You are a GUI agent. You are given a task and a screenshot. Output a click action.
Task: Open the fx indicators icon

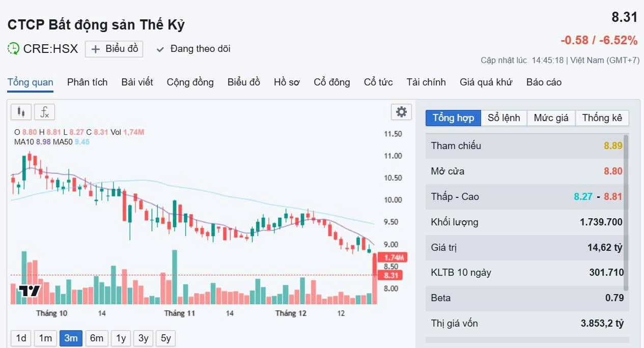[45, 112]
